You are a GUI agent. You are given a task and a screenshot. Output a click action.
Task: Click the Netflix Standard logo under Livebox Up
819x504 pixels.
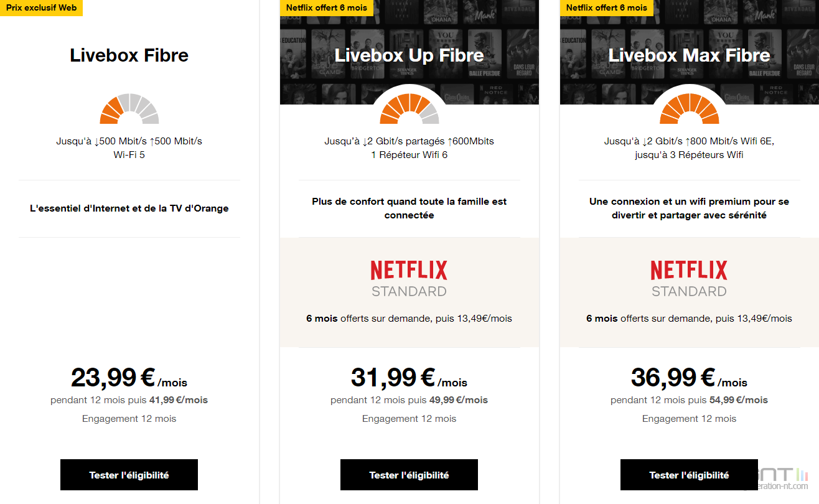tap(409, 278)
